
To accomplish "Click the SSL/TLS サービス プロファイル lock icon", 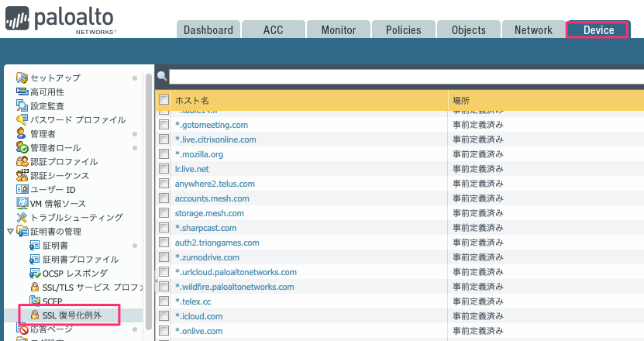I will 35,287.
